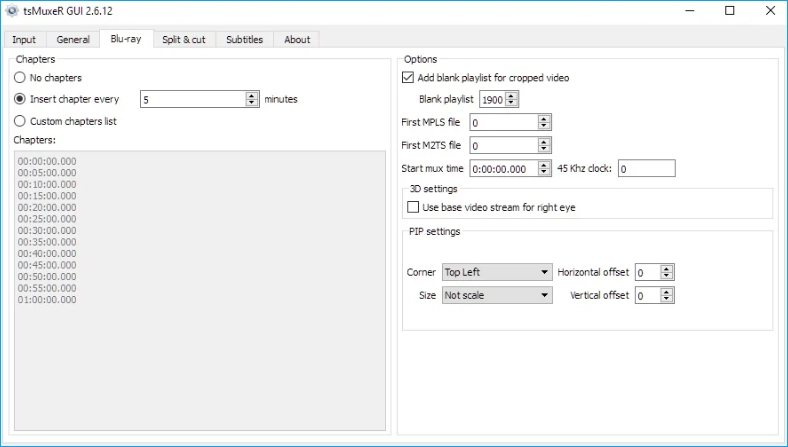Click chapter entry 00:15:00.000

47,196
